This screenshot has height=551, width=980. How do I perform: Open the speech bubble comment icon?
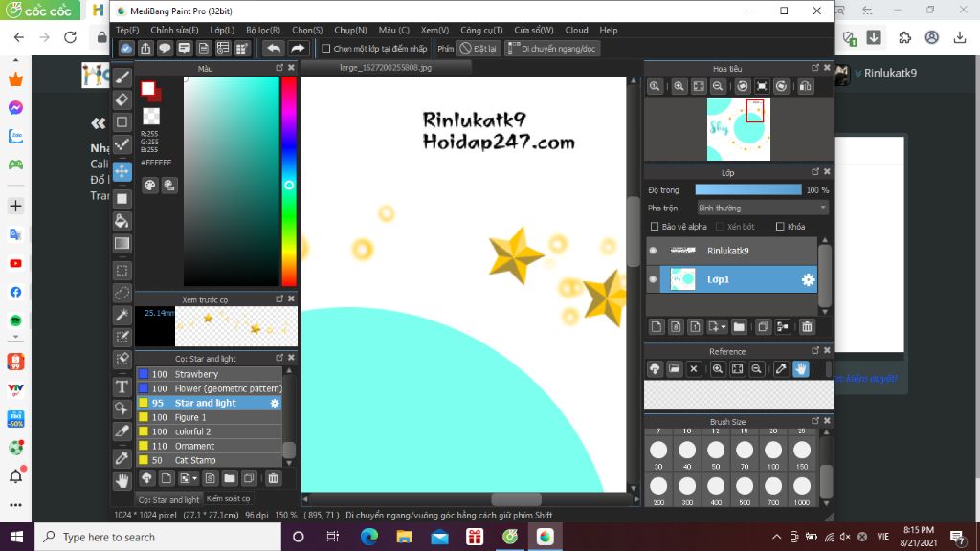point(165,48)
